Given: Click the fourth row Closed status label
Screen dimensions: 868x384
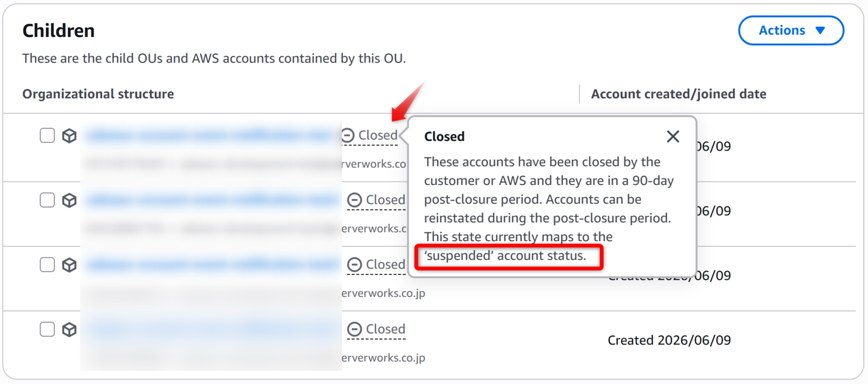Looking at the screenshot, I should pyautogui.click(x=385, y=329).
